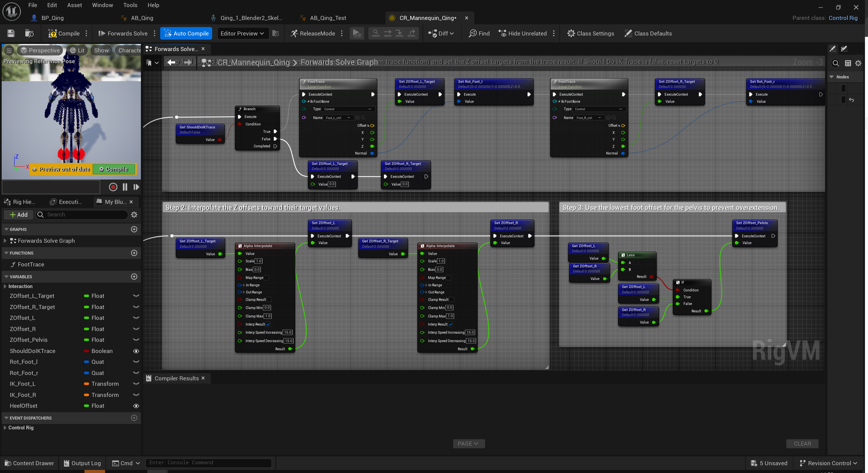
Task: Open the Asset menu
Action: (x=74, y=5)
